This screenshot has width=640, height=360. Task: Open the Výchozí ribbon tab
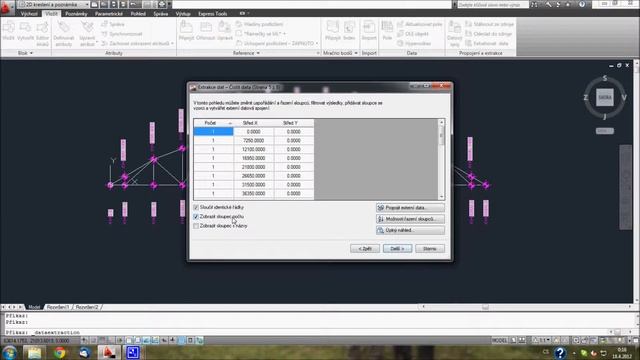coord(29,14)
